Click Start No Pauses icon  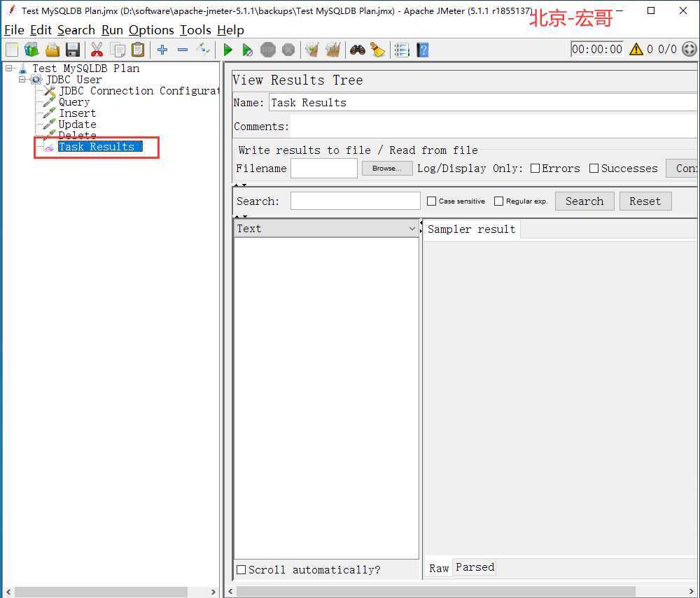tap(247, 50)
